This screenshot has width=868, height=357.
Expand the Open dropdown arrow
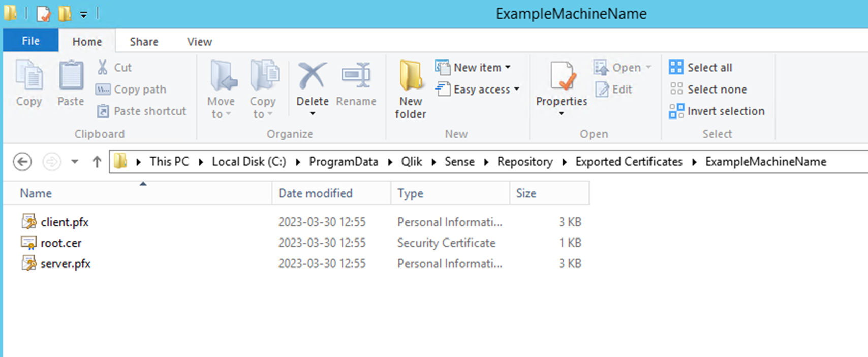pos(648,67)
